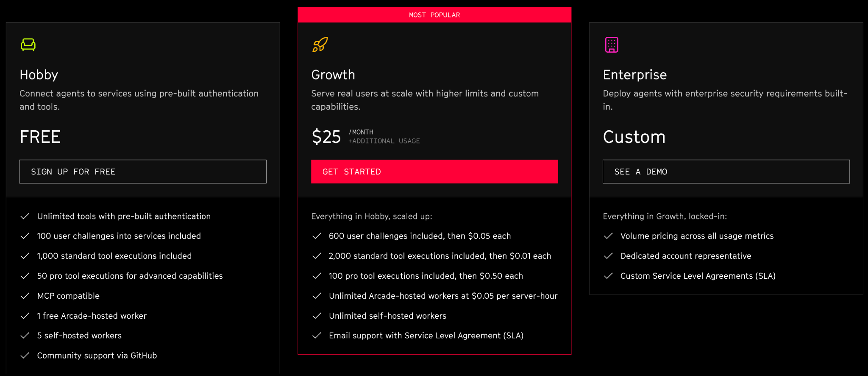This screenshot has height=376, width=868.
Task: Click the checkmark beside MCP compatible
Action: click(25, 296)
